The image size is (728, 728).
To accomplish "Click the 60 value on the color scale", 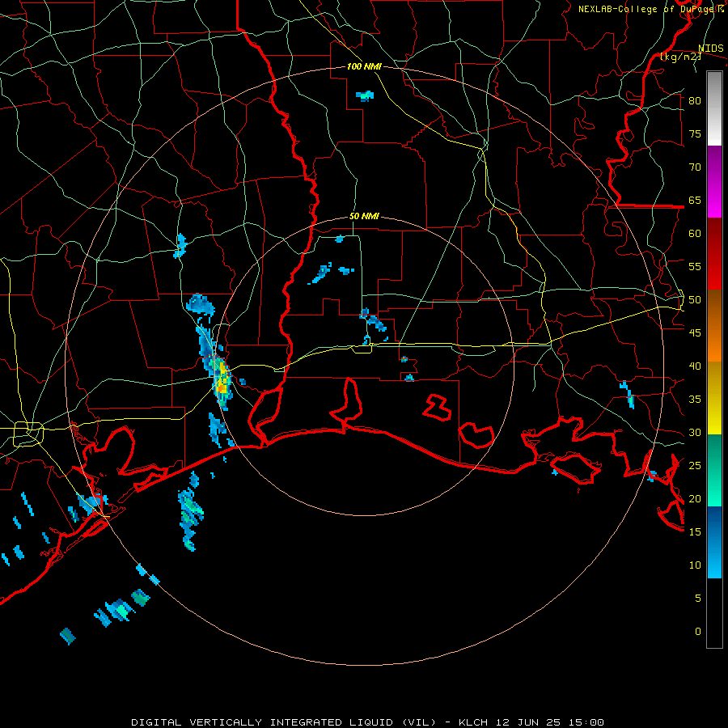I will (695, 234).
